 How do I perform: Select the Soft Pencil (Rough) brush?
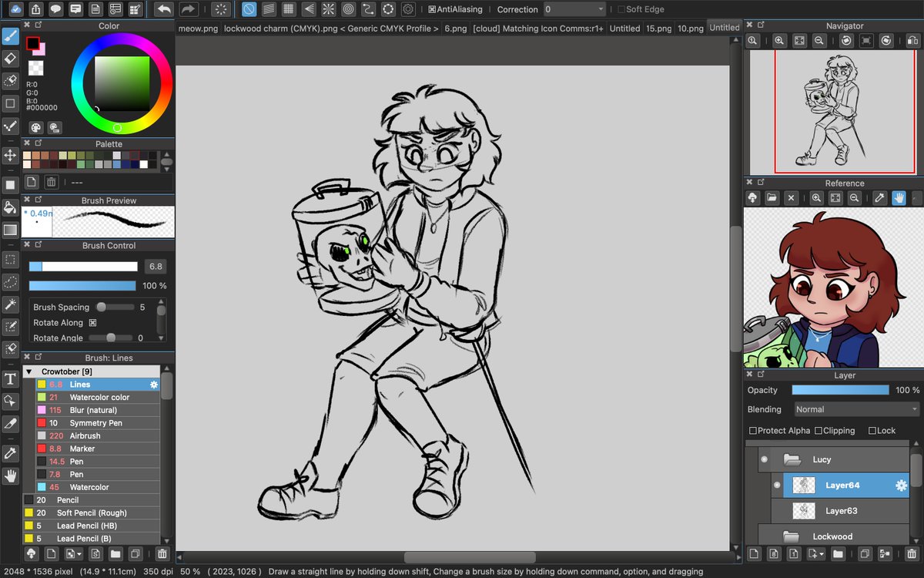point(92,512)
